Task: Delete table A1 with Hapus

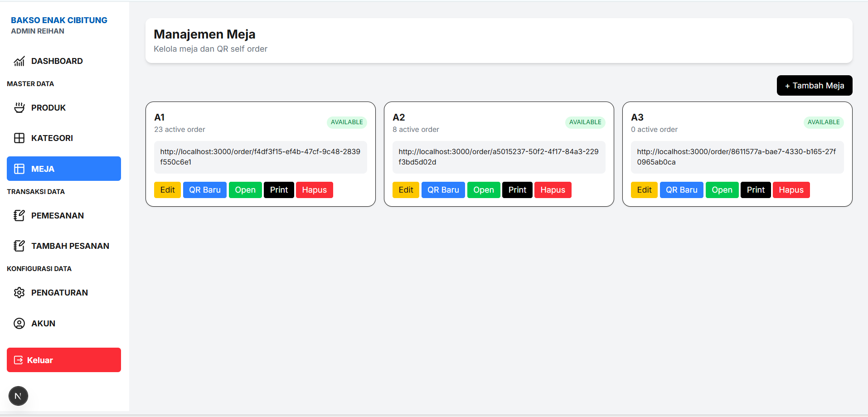Action: click(x=315, y=190)
